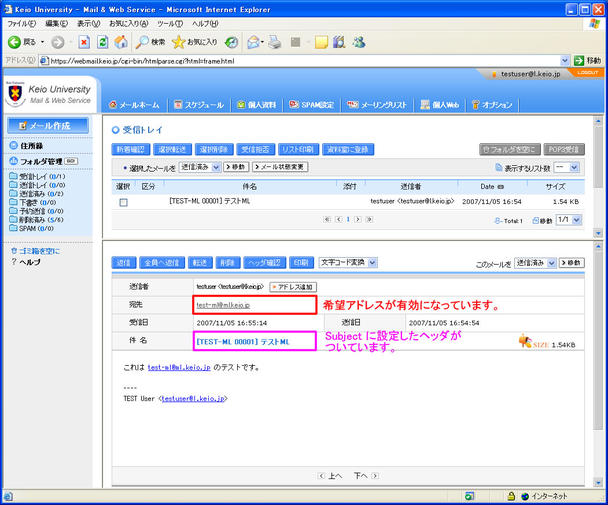Expand the 文字コード変換 dropdown
The image size is (608, 505).
[348, 262]
